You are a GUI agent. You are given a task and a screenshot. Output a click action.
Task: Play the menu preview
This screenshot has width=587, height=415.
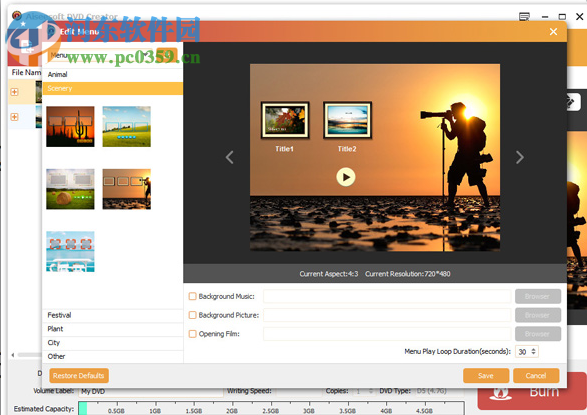(346, 177)
